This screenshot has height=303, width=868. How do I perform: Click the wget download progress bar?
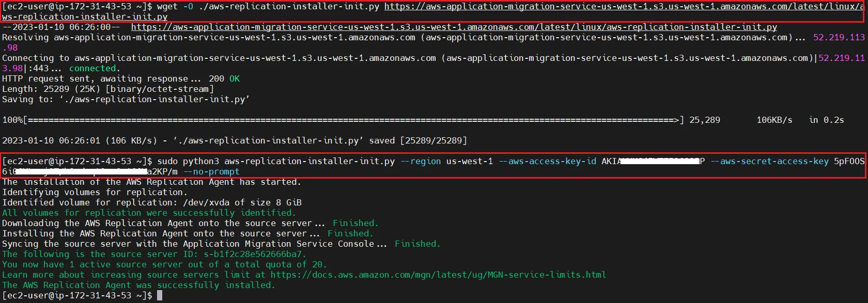click(x=353, y=120)
